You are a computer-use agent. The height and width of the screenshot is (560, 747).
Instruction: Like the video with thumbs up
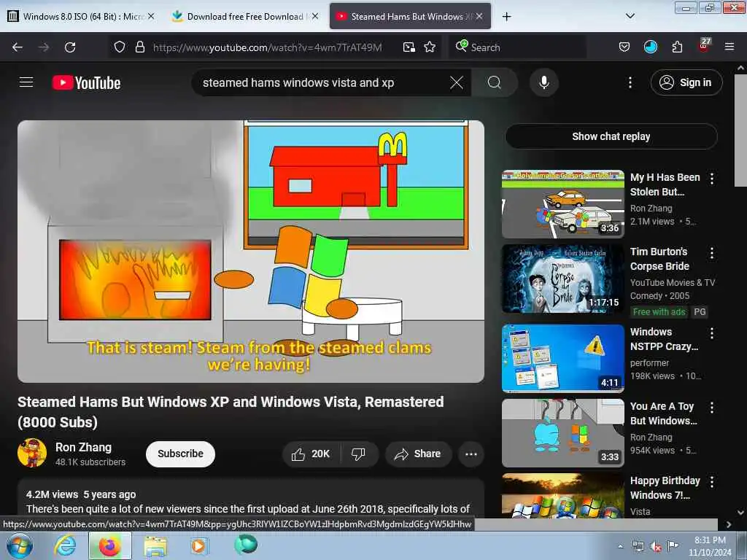pyautogui.click(x=311, y=454)
